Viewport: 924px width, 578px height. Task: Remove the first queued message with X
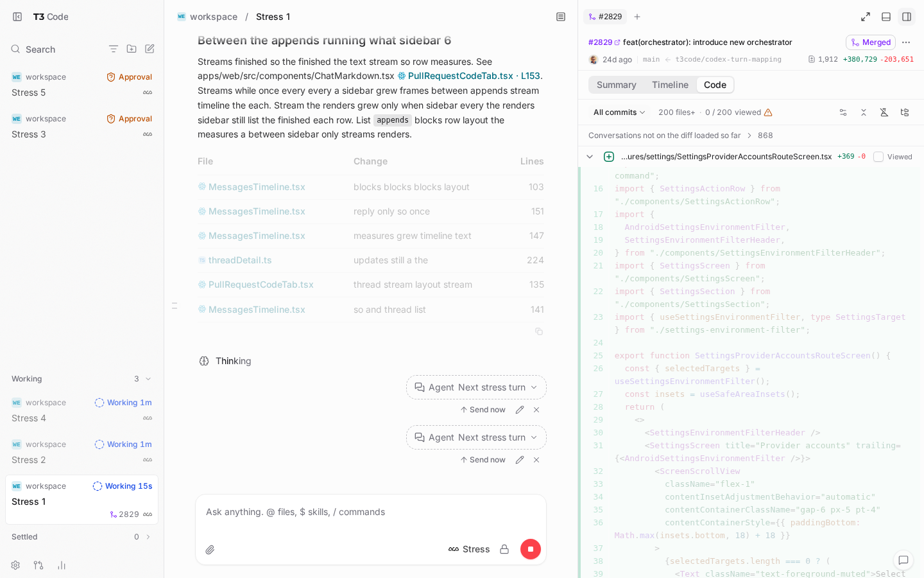[536, 410]
